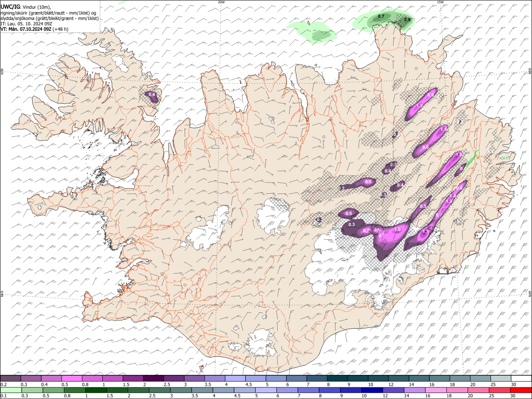Click the 3.5 lavender swatch in upper legend
Screen dimensions: 532x399
tap(214, 378)
